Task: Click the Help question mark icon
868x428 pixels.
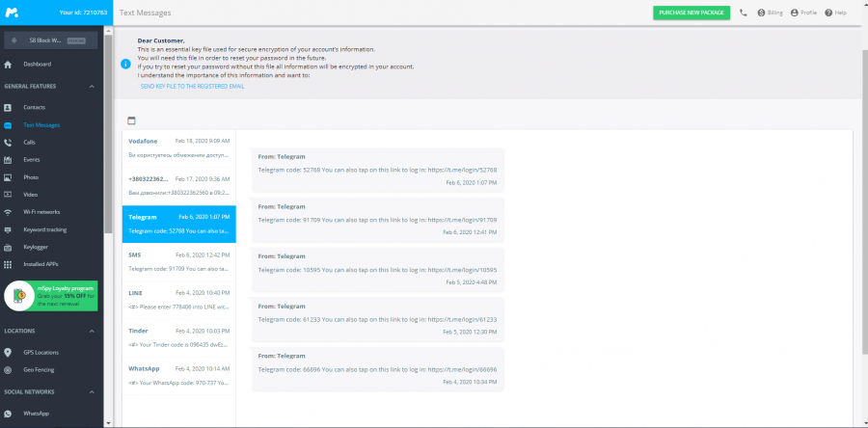Action: (828, 13)
